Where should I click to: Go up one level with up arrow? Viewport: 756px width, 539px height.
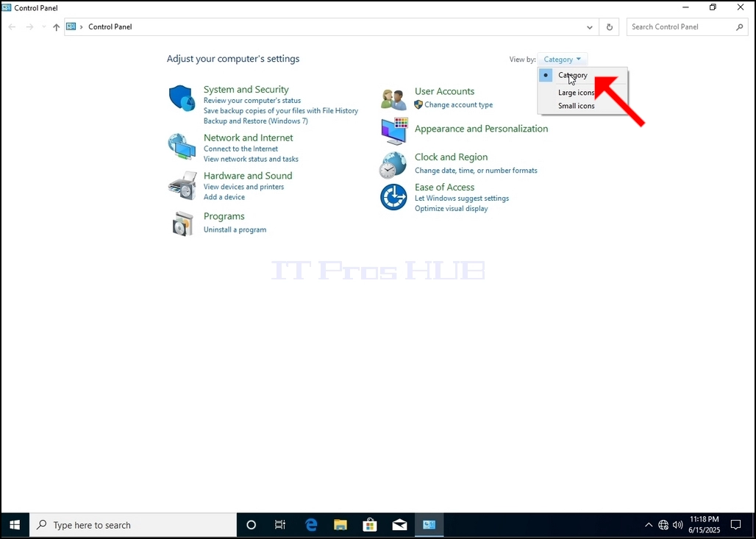[x=57, y=27]
